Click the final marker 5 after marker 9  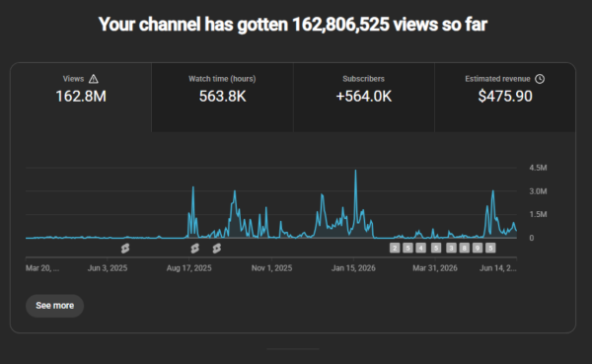point(490,248)
